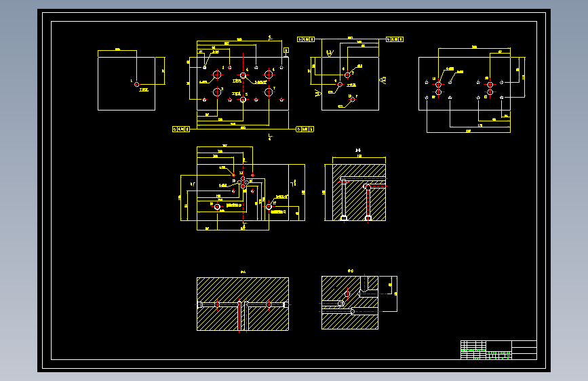Click the boxed datum letter above main view corner
Screen dimensions: 588x381
click(286, 50)
